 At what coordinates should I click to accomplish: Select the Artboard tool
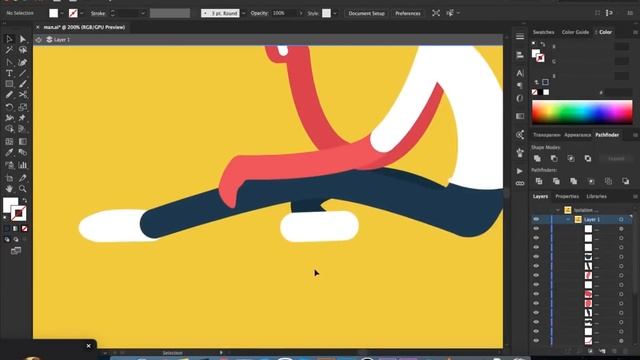[x=9, y=178]
